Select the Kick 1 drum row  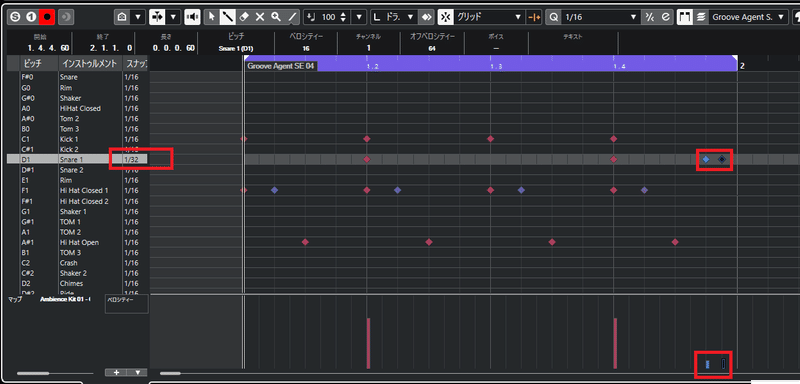click(x=78, y=139)
